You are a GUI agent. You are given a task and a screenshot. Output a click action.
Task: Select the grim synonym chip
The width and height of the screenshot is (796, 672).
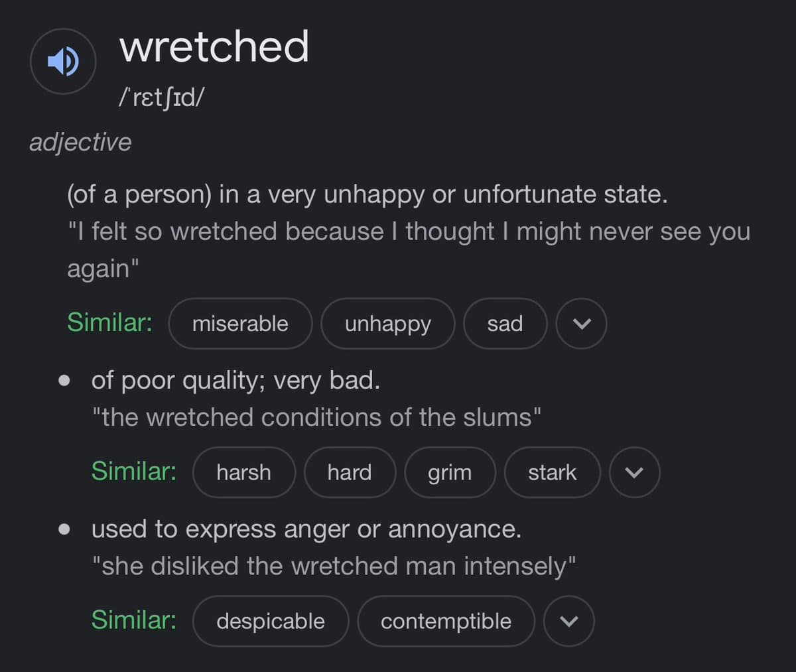coord(450,472)
